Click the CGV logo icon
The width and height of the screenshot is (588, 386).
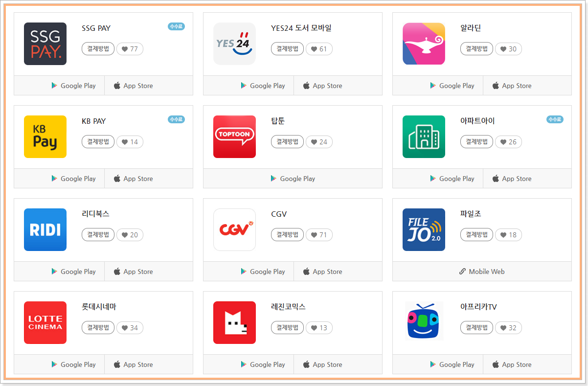coord(234,229)
